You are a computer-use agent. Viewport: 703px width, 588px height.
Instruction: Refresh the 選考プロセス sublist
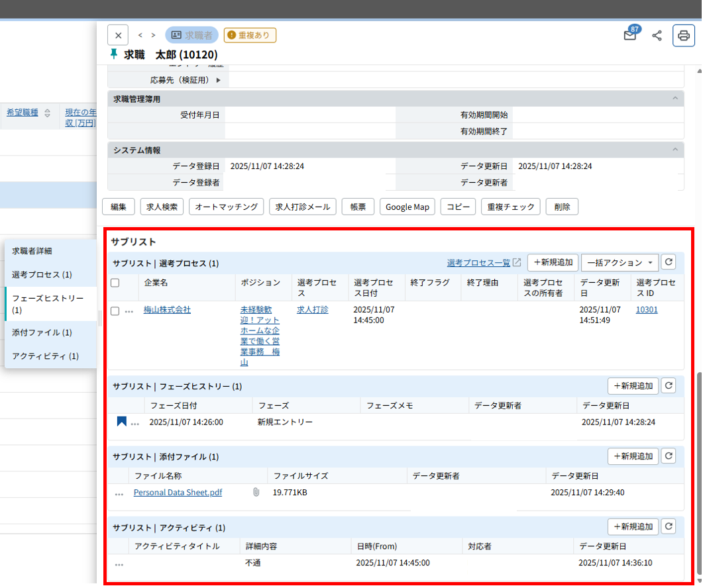point(669,262)
